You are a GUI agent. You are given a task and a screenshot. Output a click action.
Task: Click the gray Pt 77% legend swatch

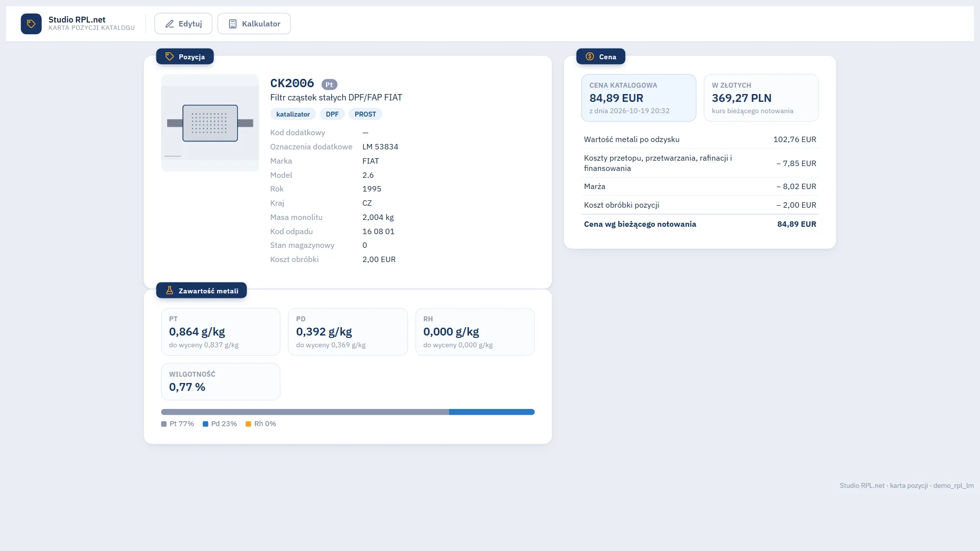tap(164, 424)
